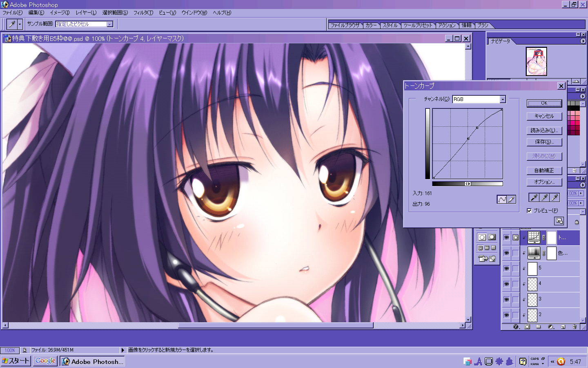Toggle the プレビュー(P) checkbox

coord(529,211)
